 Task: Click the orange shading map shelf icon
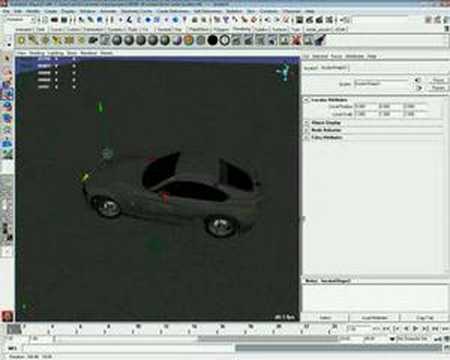(x=189, y=40)
